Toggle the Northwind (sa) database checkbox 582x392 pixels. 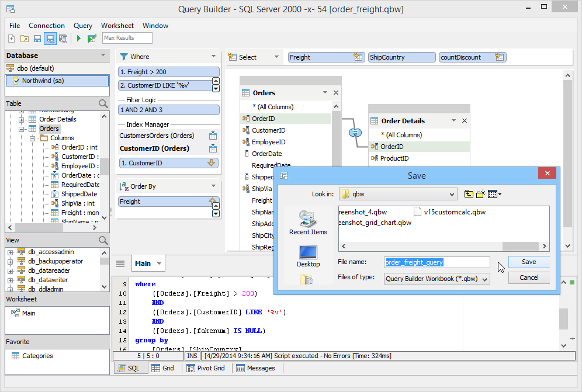[x=16, y=81]
